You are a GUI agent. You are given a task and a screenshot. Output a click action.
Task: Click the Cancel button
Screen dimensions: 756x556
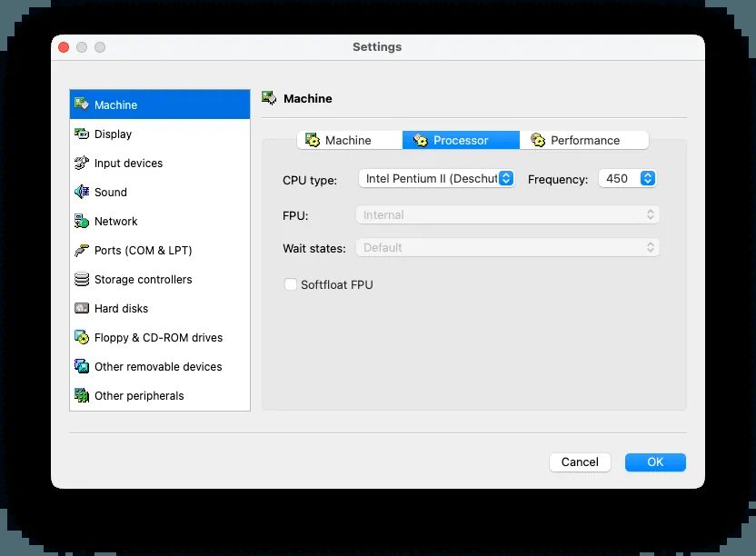click(580, 462)
